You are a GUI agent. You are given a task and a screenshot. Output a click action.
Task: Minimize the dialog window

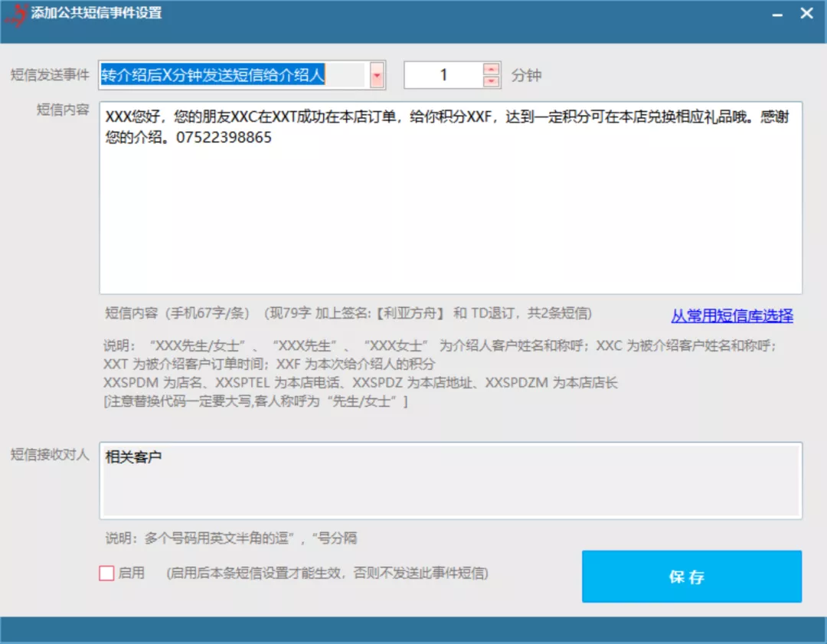coord(776,13)
